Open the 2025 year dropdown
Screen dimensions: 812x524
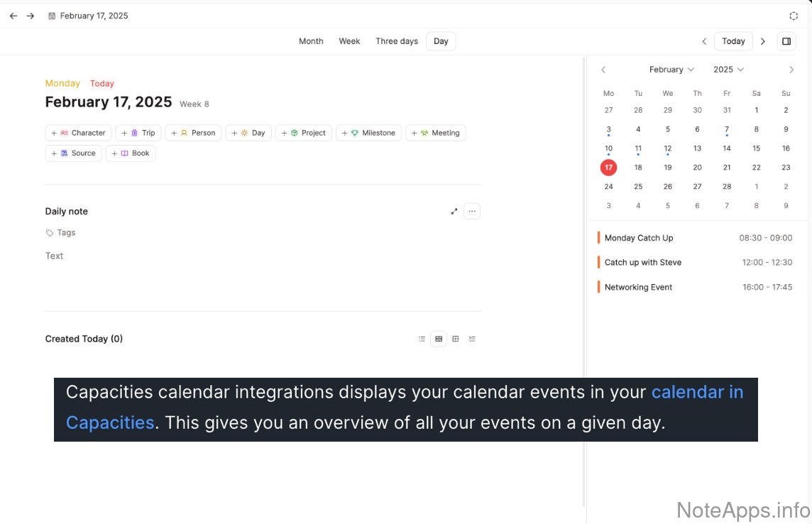[728, 70]
